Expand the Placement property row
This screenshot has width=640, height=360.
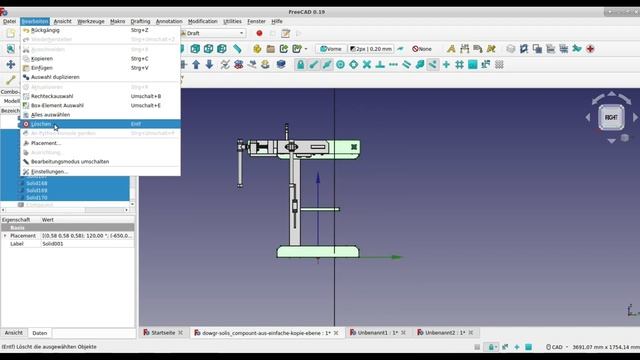click(x=5, y=236)
